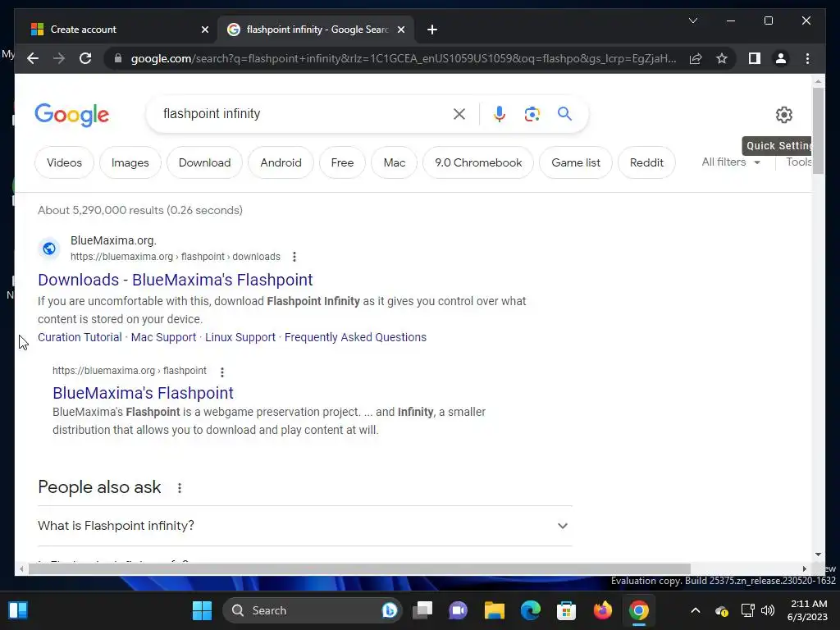Screen dimensions: 840x630
Task: Open the Mac Support sitelink
Action: click(163, 337)
